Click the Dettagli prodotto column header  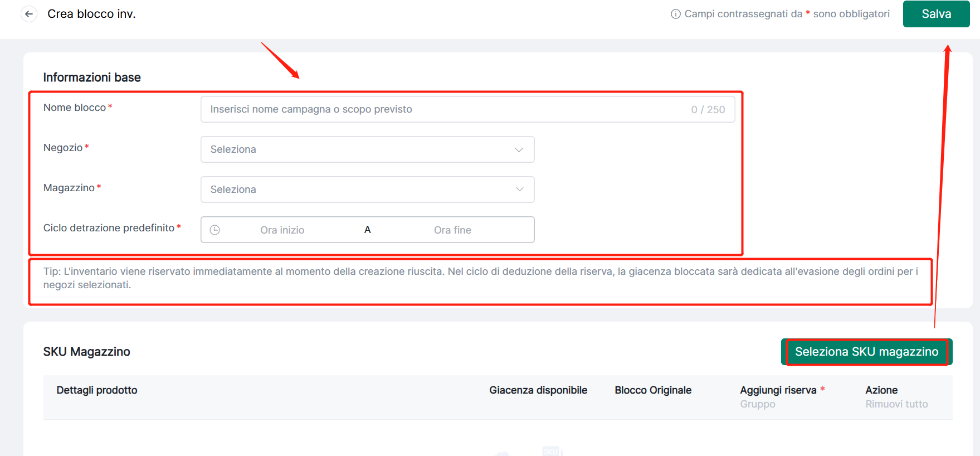coord(97,390)
